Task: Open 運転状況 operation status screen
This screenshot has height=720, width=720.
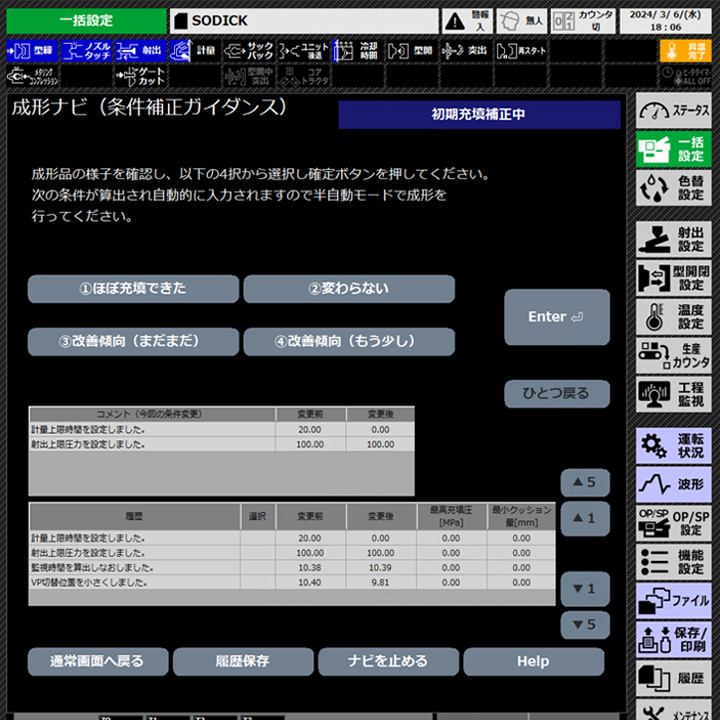Action: tap(673, 446)
